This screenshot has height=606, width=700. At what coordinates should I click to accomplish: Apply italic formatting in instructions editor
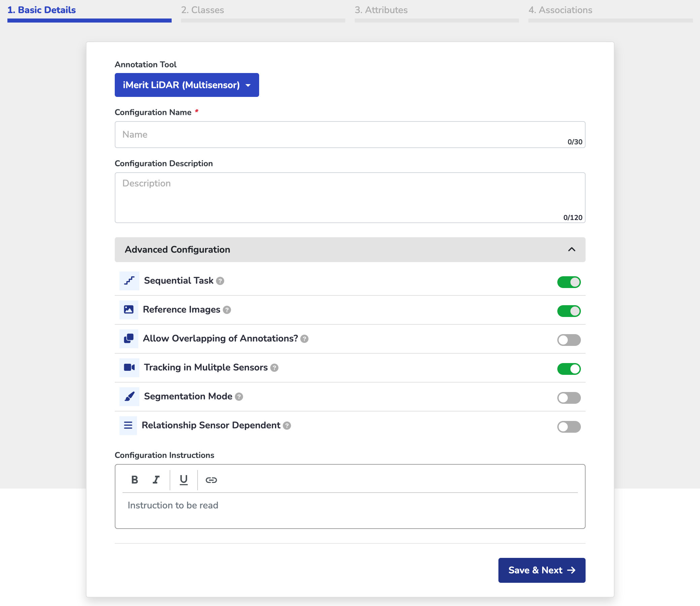(x=156, y=479)
